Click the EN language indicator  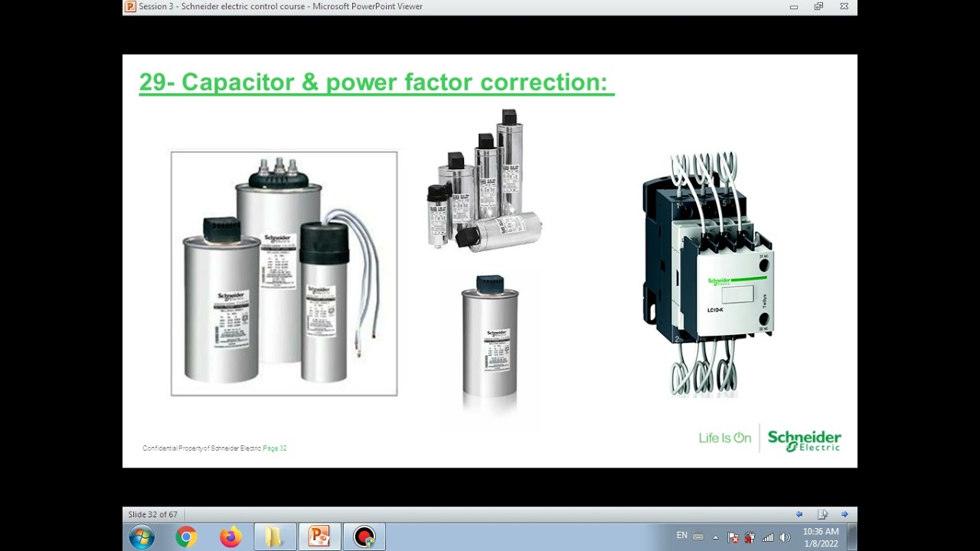681,536
